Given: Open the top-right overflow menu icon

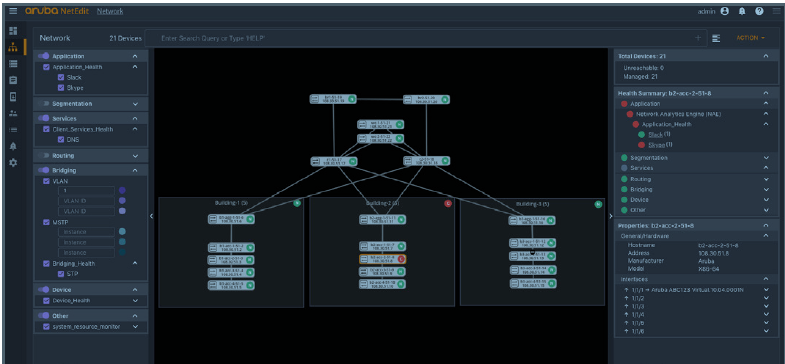Looking at the screenshot, I should (776, 11).
